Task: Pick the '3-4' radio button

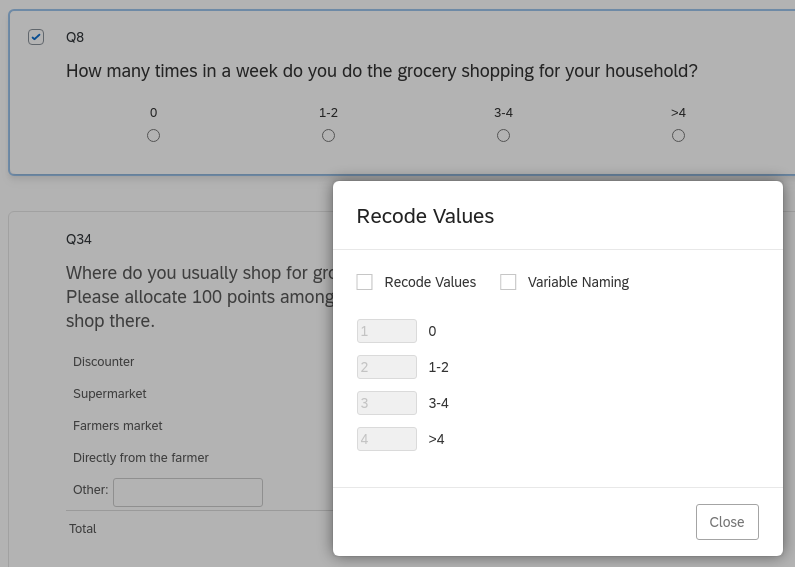Action: click(503, 136)
